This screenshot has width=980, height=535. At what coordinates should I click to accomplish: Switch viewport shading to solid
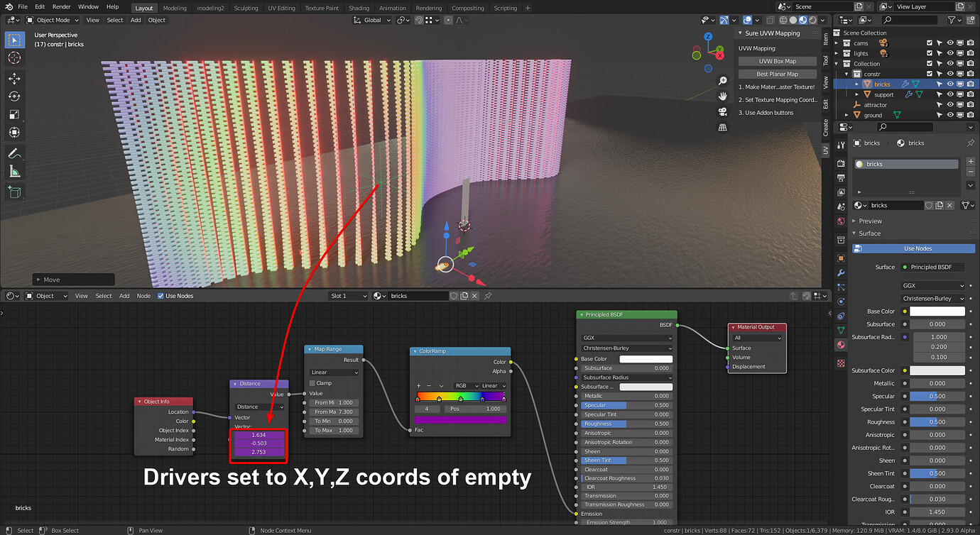point(793,20)
